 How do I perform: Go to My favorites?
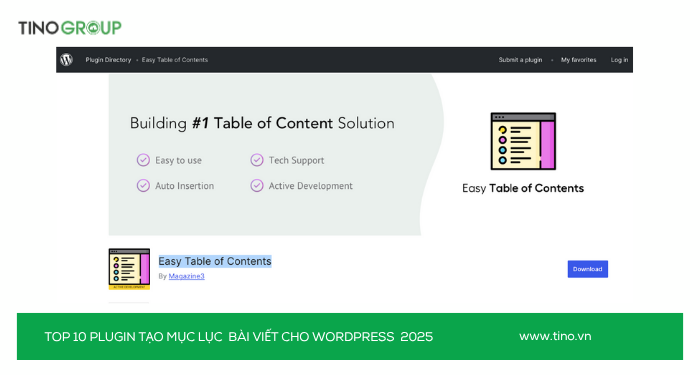pos(579,60)
